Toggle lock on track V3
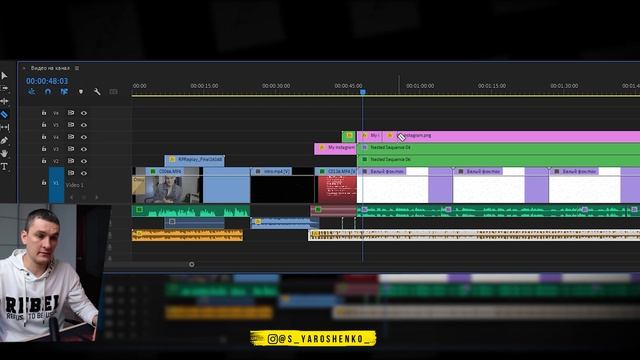The width and height of the screenshot is (640, 360). pos(44,149)
